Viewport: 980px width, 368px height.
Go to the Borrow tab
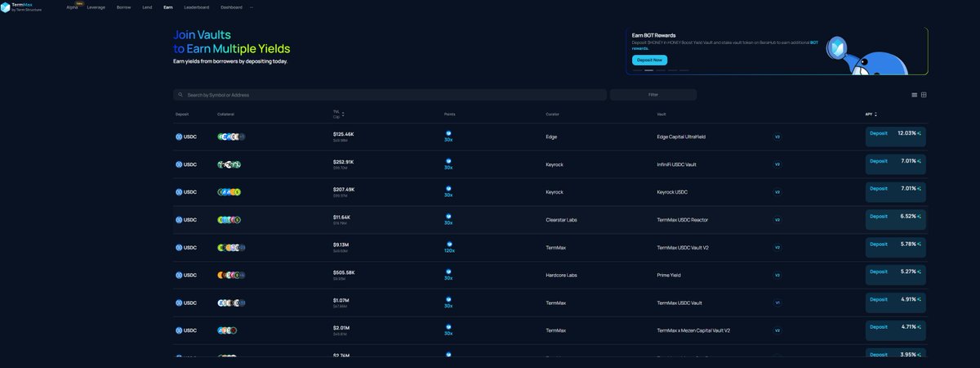123,7
